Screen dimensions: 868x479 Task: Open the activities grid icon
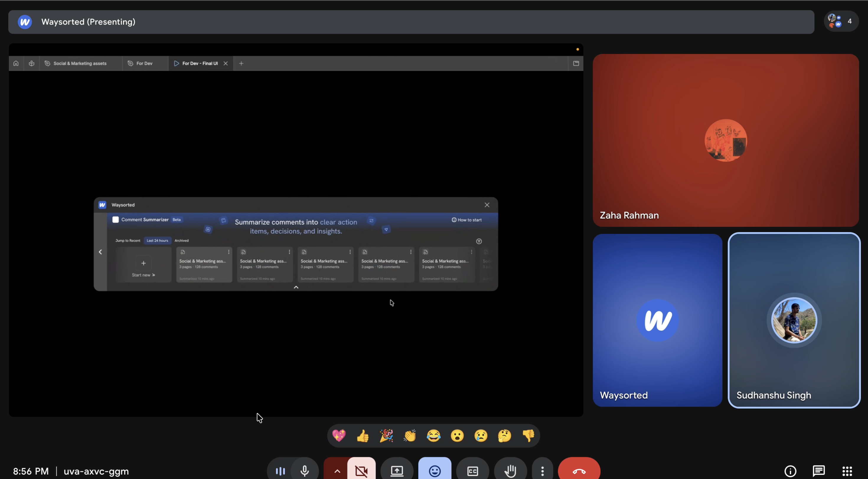point(847,471)
